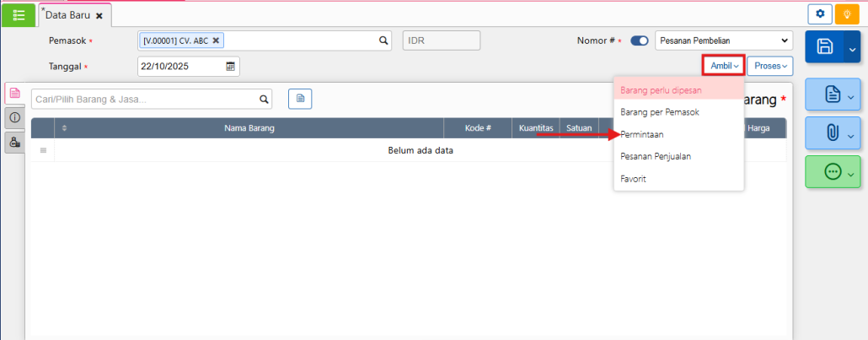Expand the Proses dropdown button
The height and width of the screenshot is (340, 868).
pos(769,66)
